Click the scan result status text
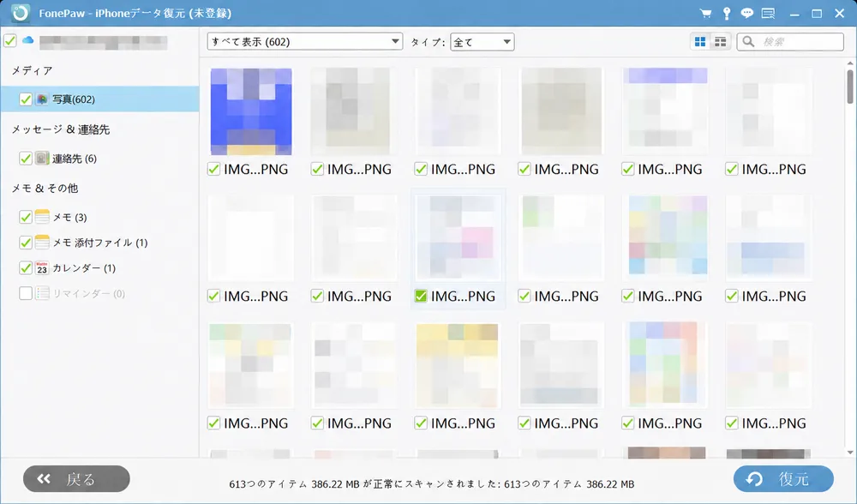The width and height of the screenshot is (857, 504). point(431,484)
